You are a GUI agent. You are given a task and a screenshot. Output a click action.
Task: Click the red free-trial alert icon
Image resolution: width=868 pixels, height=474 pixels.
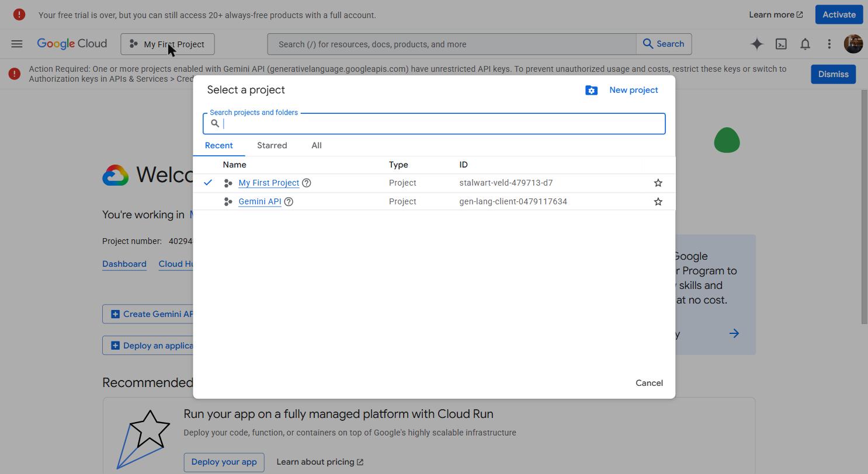pyautogui.click(x=19, y=15)
